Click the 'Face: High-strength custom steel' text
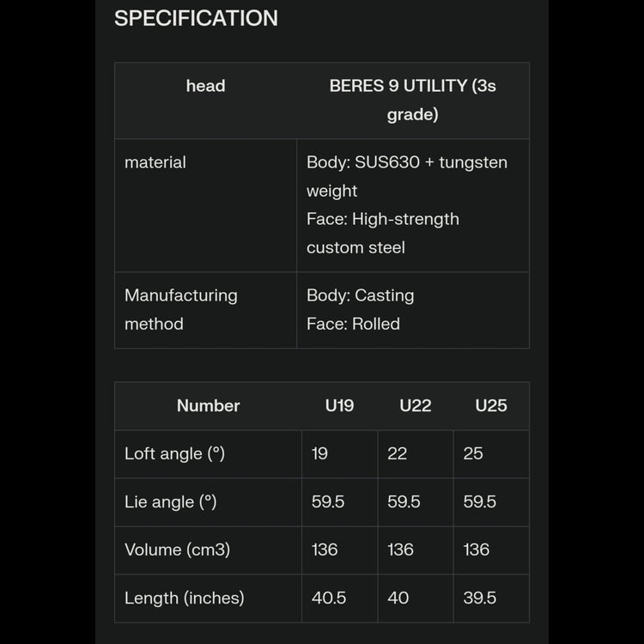 tap(383, 233)
